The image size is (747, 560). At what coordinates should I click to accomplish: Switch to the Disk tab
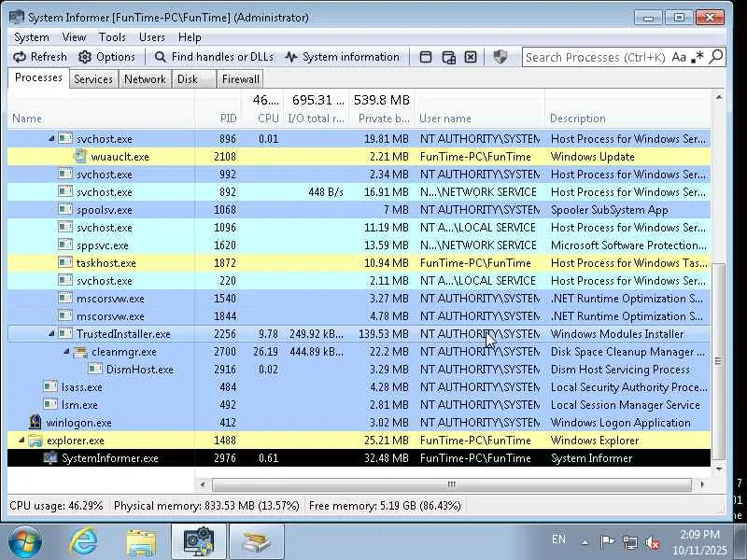click(x=193, y=79)
